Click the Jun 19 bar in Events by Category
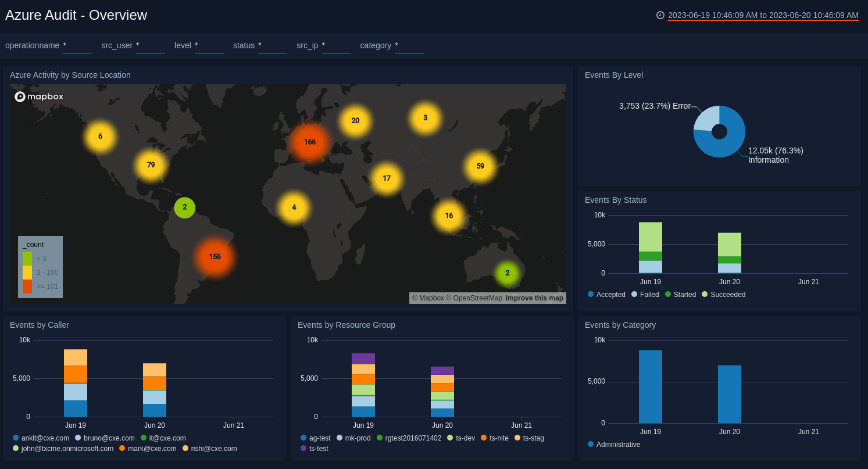868x469 pixels. coord(651,386)
